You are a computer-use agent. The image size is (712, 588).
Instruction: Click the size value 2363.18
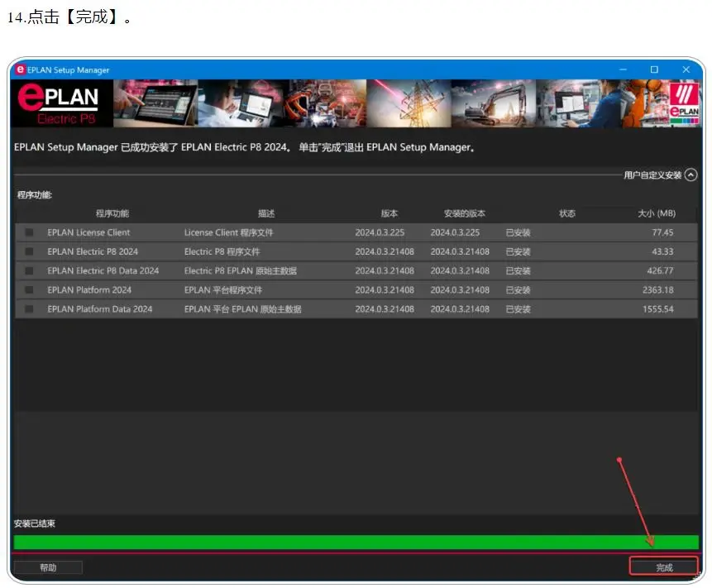coord(658,289)
